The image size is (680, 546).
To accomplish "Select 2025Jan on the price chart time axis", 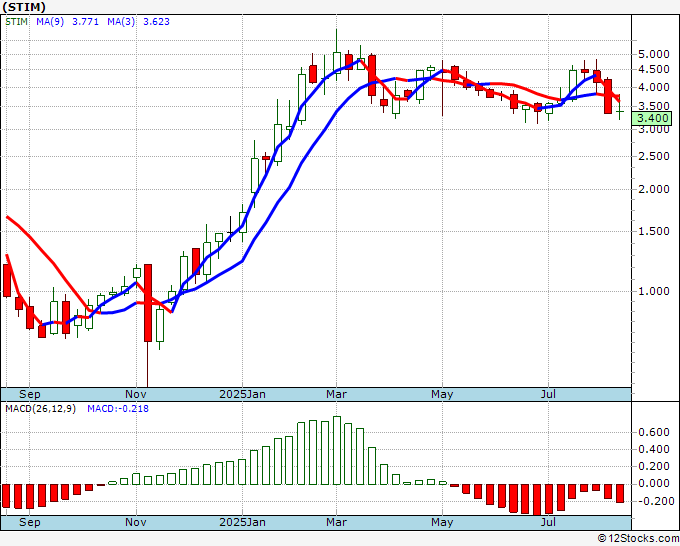I will pos(242,394).
